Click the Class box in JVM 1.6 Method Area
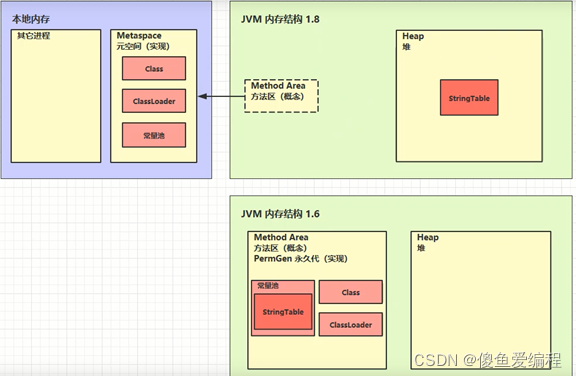The width and height of the screenshot is (577, 378). (350, 292)
